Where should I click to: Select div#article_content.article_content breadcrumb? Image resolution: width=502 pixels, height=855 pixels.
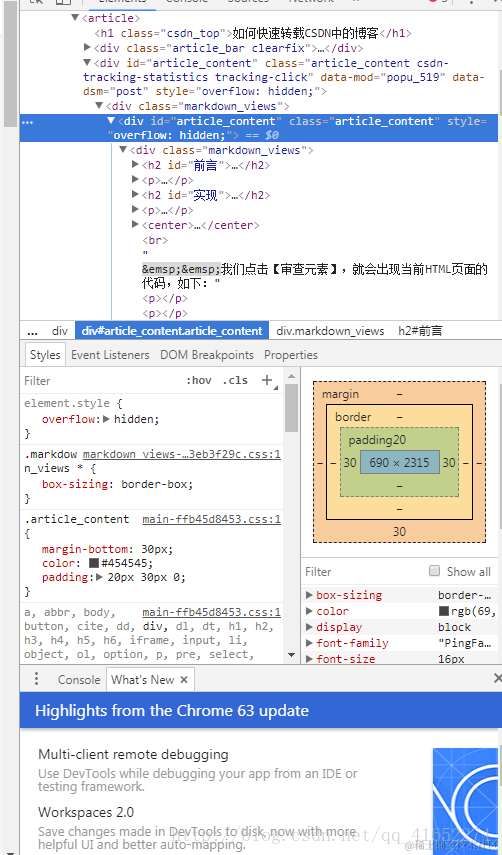(172, 331)
